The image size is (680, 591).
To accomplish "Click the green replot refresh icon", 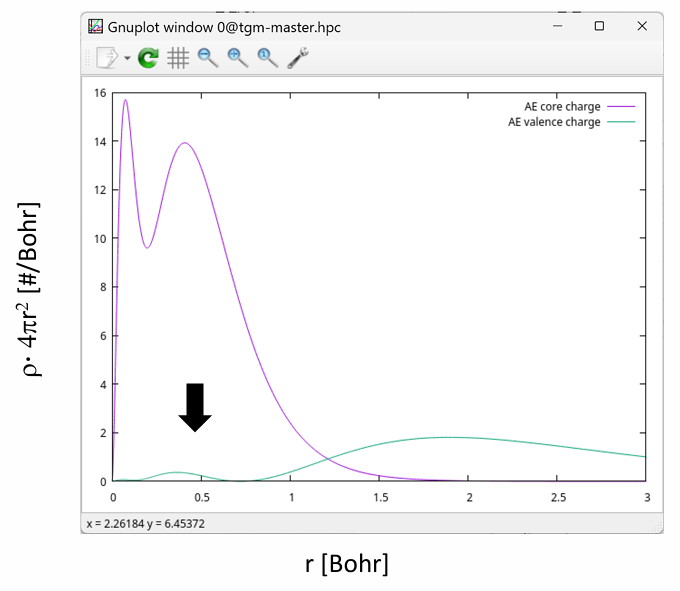I will (148, 59).
